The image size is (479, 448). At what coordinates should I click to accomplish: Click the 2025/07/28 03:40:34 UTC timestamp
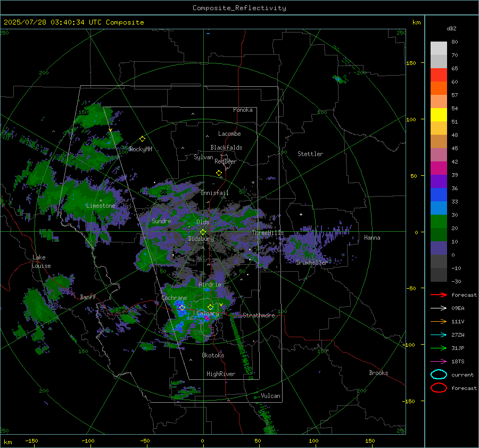click(x=73, y=22)
